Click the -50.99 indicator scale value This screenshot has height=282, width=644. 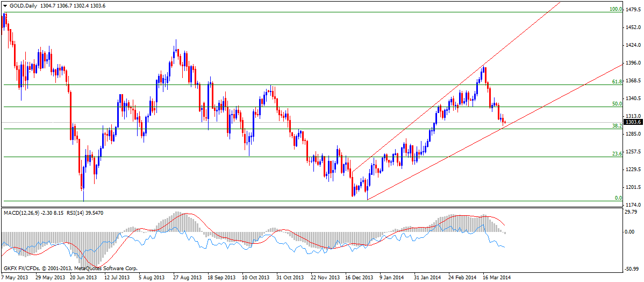point(631,269)
